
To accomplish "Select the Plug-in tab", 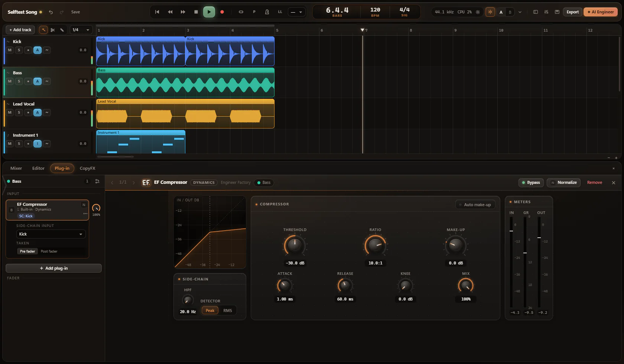I will pos(62,168).
